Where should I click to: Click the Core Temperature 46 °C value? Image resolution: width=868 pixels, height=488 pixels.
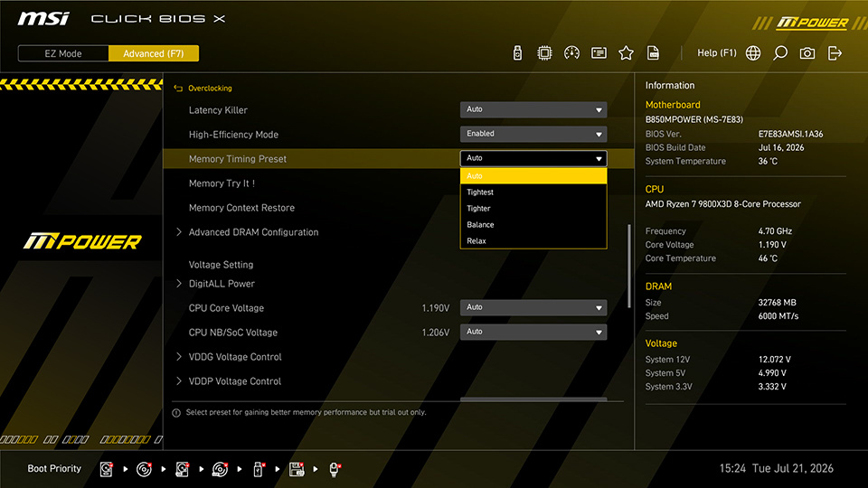[x=768, y=258]
